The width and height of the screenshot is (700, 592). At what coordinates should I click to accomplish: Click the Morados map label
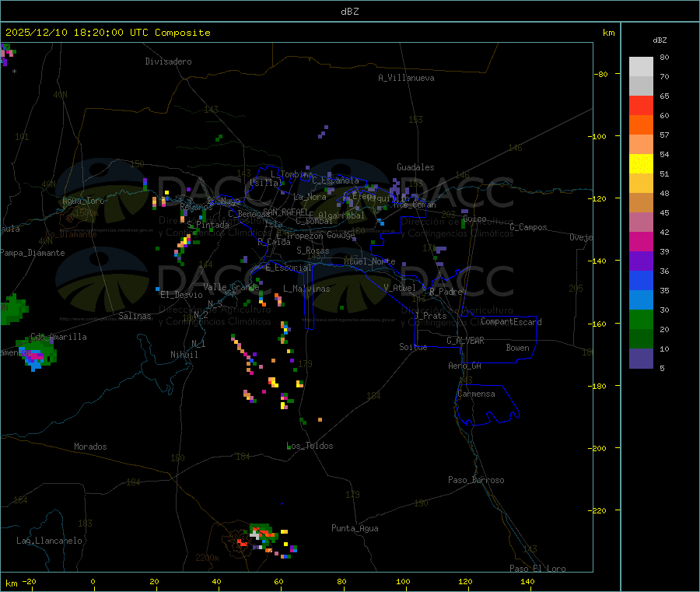point(90,447)
